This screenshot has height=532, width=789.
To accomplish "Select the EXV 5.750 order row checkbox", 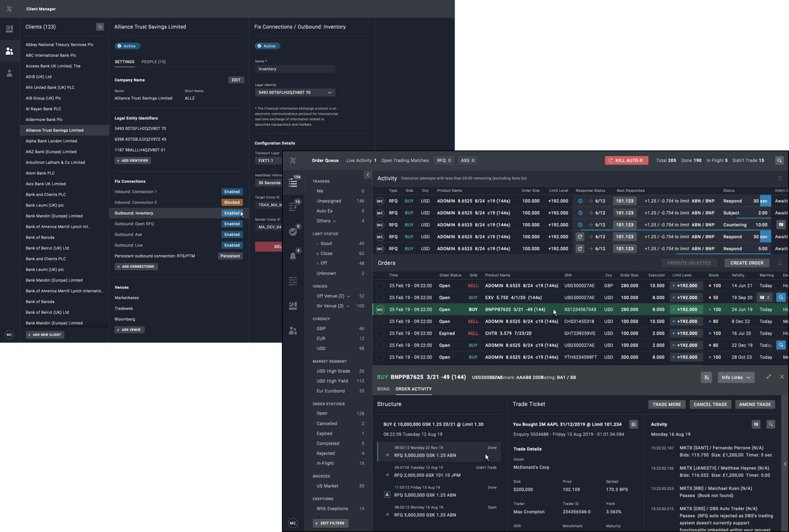I will (380, 298).
